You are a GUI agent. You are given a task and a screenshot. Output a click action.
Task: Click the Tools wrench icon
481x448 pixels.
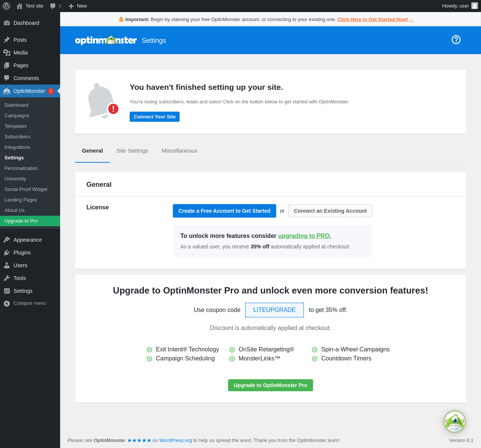point(7,278)
